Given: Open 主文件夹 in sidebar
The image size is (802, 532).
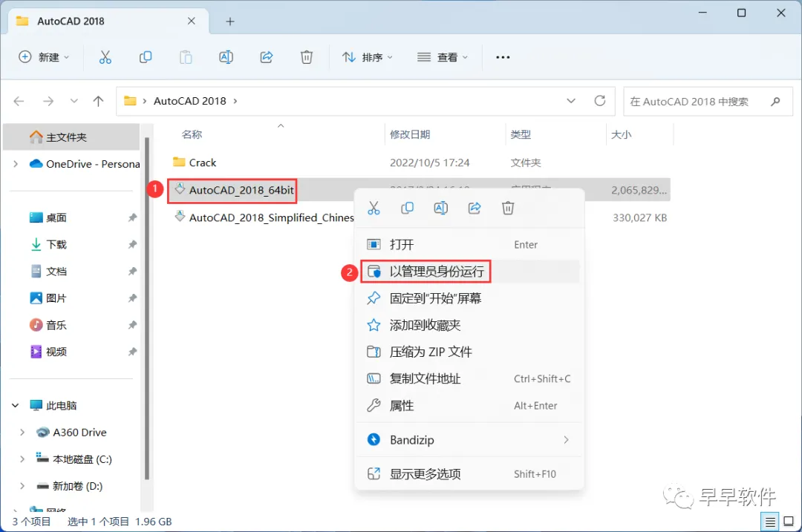Looking at the screenshot, I should click(71, 137).
